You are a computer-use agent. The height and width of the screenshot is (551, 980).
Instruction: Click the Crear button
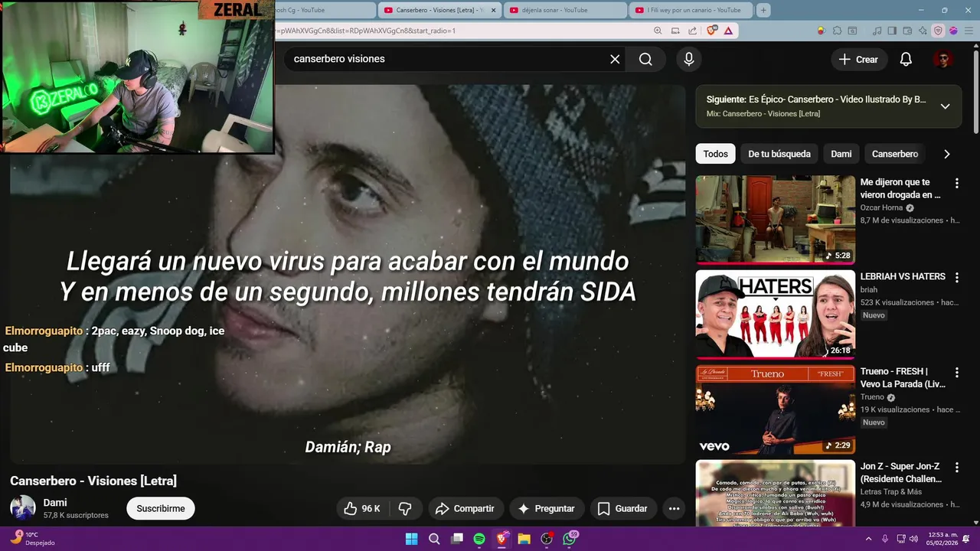tap(858, 59)
